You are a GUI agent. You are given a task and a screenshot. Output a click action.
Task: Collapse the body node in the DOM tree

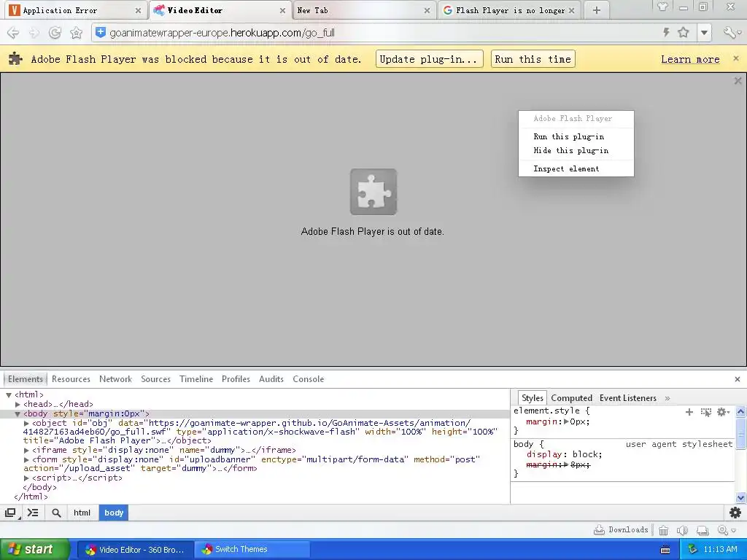click(18, 414)
